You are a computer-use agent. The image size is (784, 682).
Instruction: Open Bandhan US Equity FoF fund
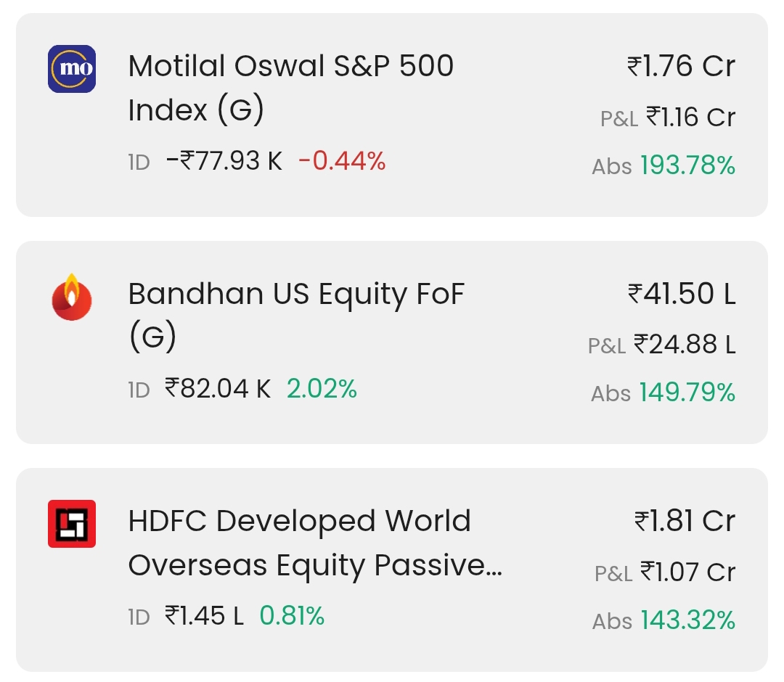pos(296,315)
